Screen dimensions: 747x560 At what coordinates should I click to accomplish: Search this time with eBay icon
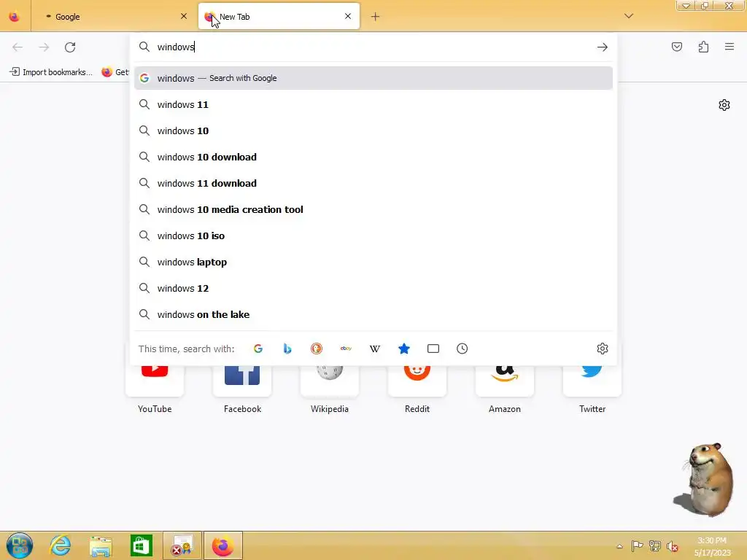click(x=346, y=349)
